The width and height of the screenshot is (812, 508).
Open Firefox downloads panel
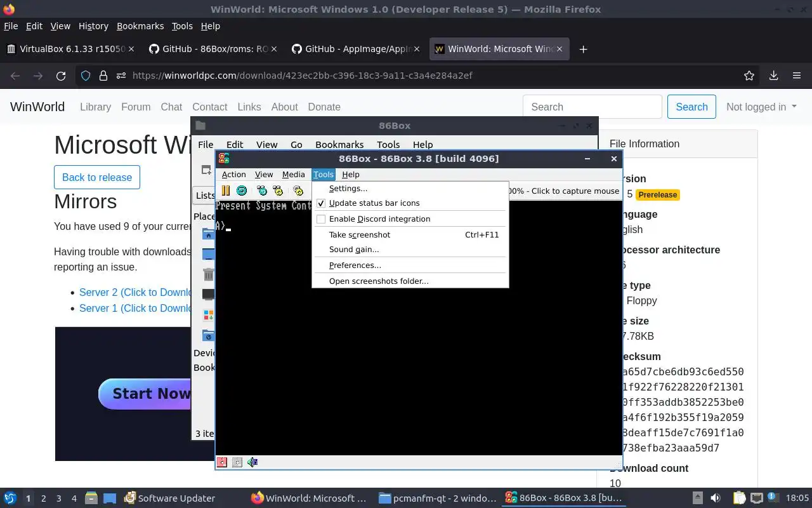pos(773,76)
